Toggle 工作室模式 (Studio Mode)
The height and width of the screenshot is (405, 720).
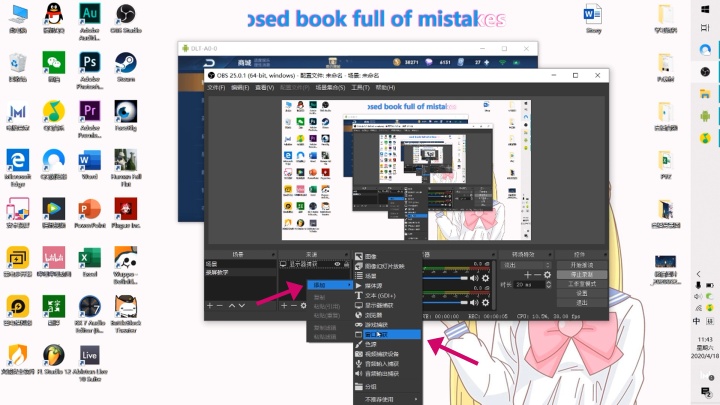[x=582, y=284]
